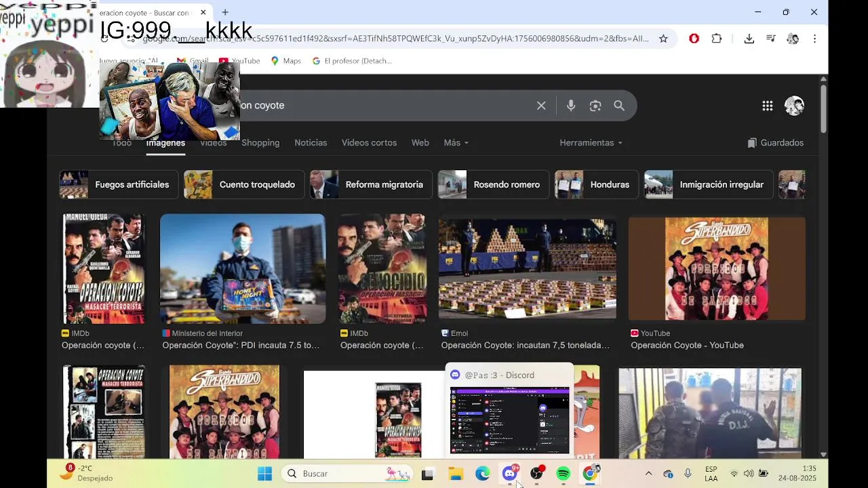Select the 'Inmigración irregular' suggestion chip
This screenshot has width=868, height=488.
tap(709, 184)
